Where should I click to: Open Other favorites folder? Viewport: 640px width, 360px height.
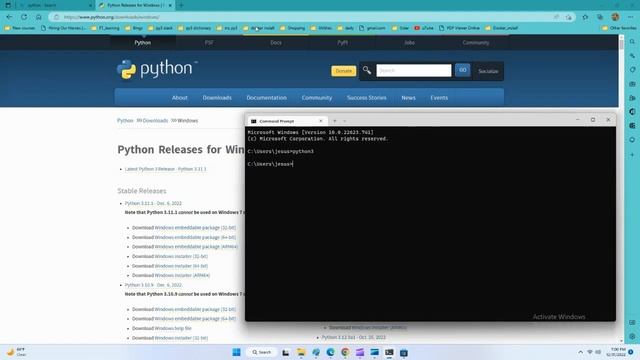[619, 28]
